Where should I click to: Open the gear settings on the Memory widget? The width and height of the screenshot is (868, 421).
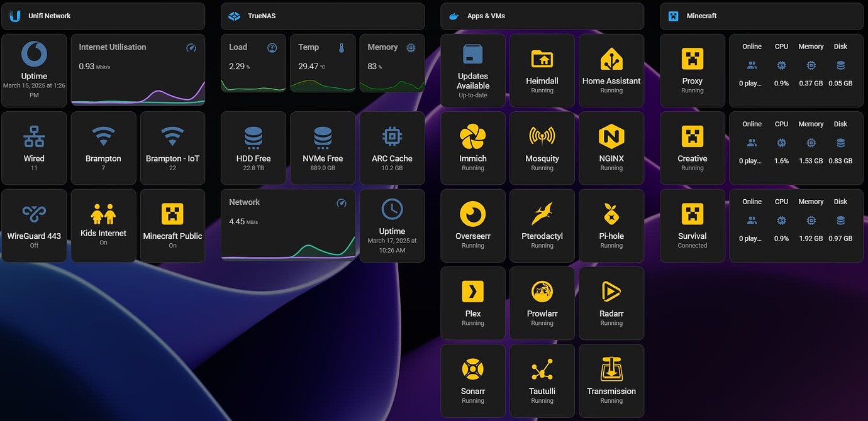[x=412, y=47]
